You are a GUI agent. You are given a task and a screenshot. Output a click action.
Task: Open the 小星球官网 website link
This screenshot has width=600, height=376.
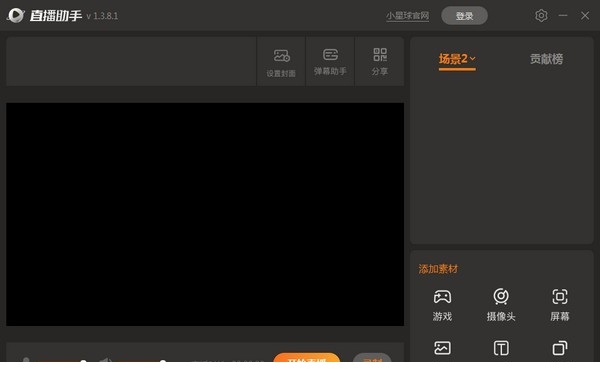point(408,16)
